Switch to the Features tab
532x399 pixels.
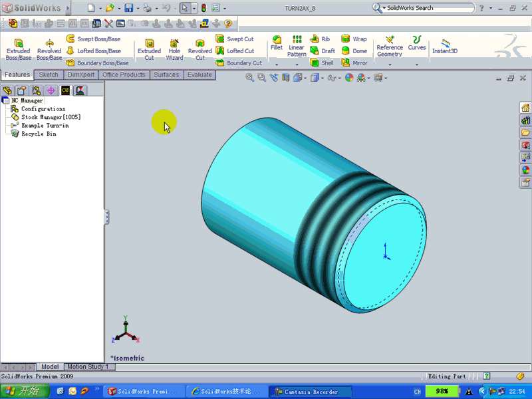click(17, 74)
